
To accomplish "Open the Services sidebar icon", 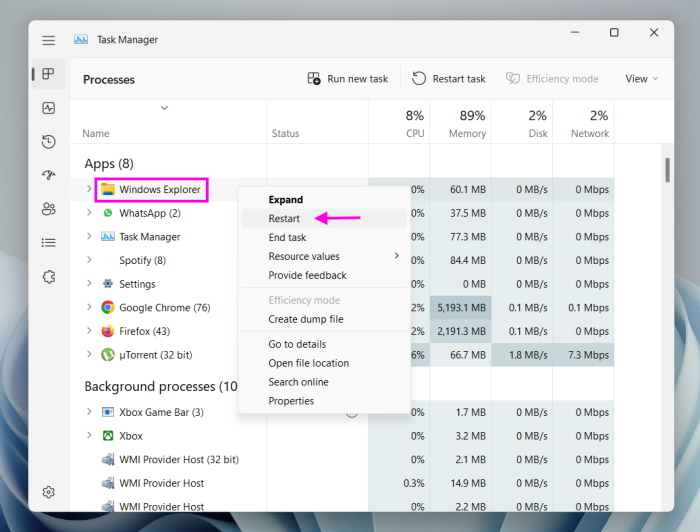I will (48, 277).
